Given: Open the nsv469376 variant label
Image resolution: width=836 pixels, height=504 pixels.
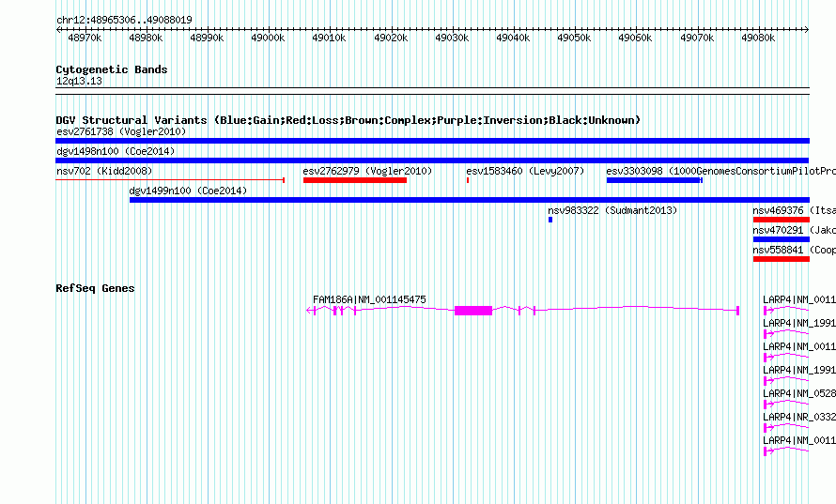Looking at the screenshot, I should 794,210.
